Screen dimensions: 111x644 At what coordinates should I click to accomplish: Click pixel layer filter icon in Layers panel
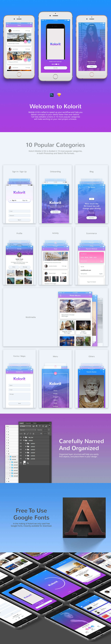click(x=33, y=426)
